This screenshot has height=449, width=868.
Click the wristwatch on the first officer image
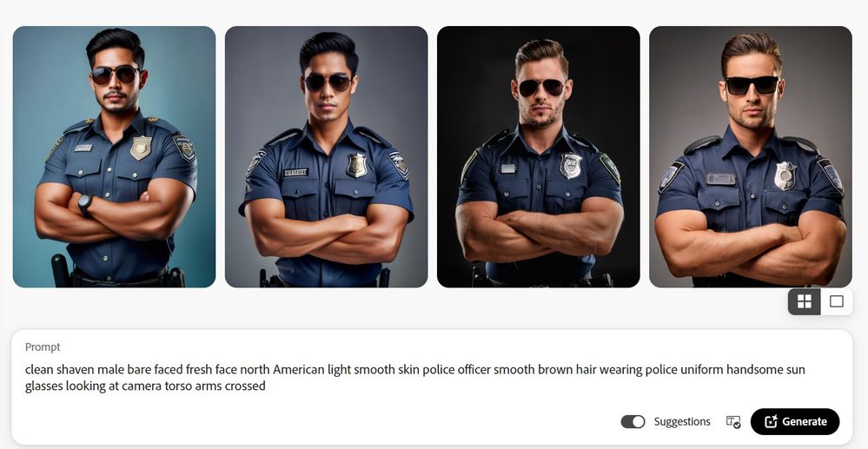tap(86, 204)
